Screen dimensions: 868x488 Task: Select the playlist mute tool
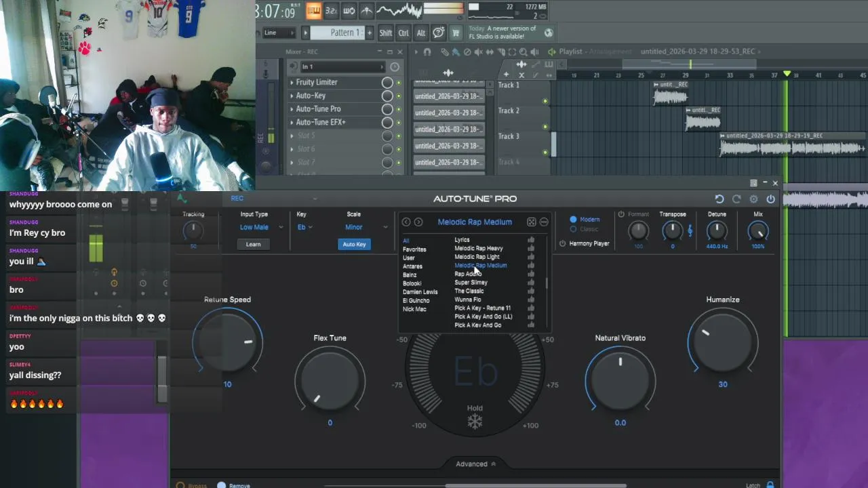(x=479, y=52)
